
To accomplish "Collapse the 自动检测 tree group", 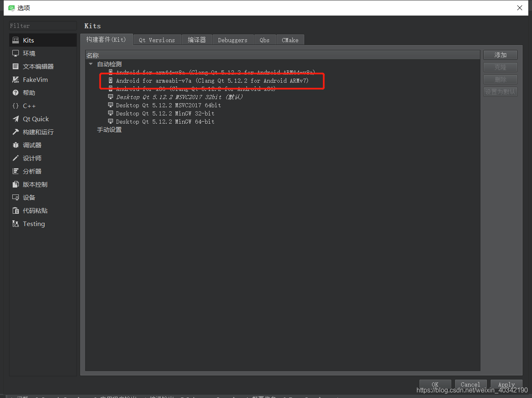I will (91, 64).
